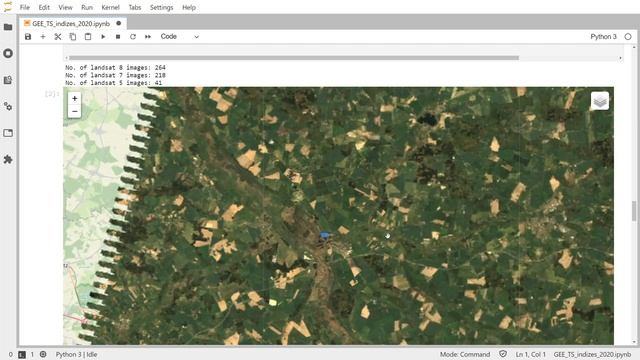Open the Commands palette sidebar icon

pyautogui.click(x=8, y=80)
